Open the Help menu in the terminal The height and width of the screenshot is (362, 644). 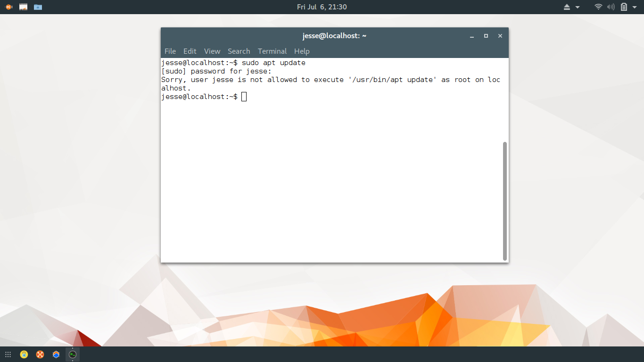coord(302,51)
